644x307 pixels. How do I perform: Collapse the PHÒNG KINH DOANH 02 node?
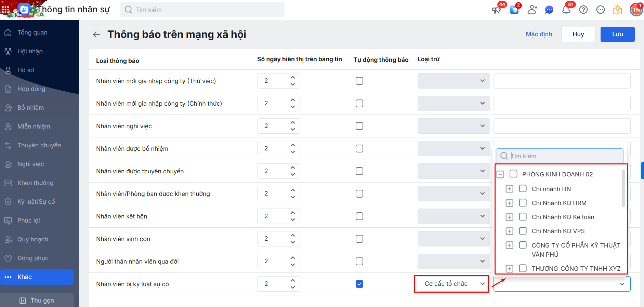[x=500, y=174]
